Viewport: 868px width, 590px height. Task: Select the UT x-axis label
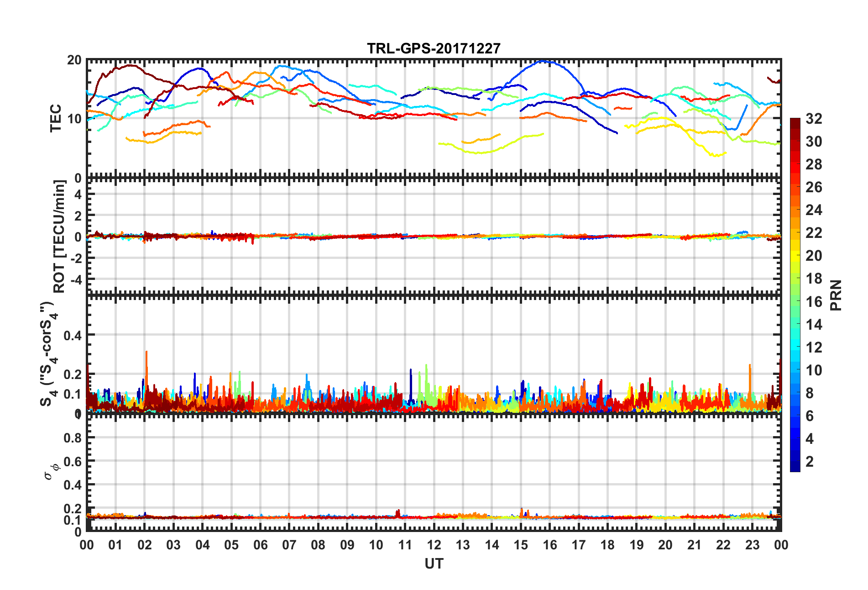[x=434, y=564]
